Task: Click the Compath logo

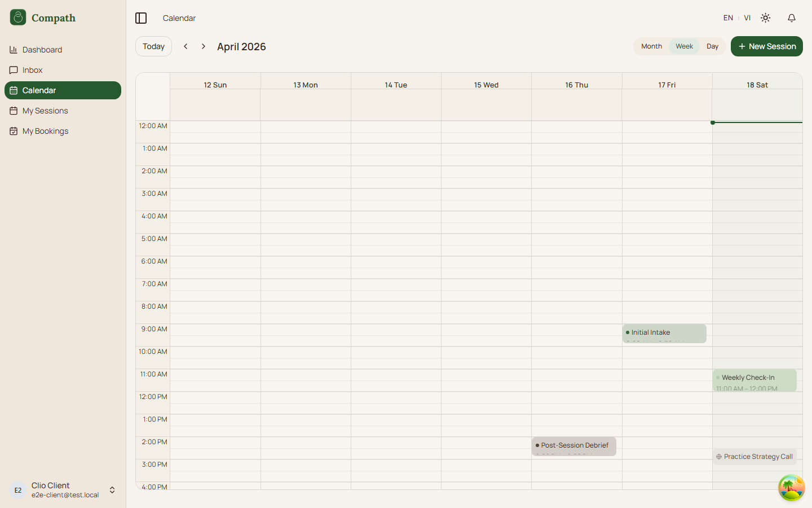Action: pos(42,17)
